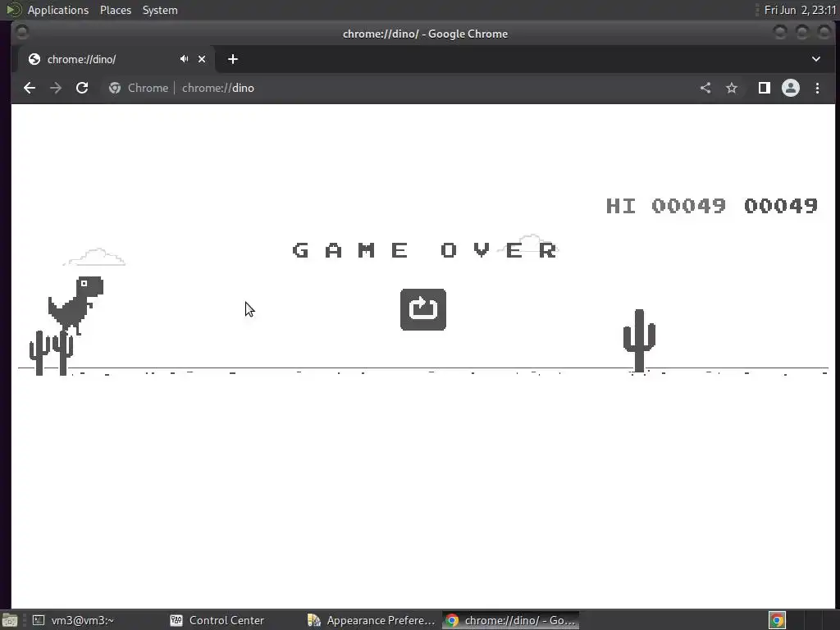Screen dimensions: 840x630
Task: Select Chrome dino window in taskbar
Action: coord(510,620)
